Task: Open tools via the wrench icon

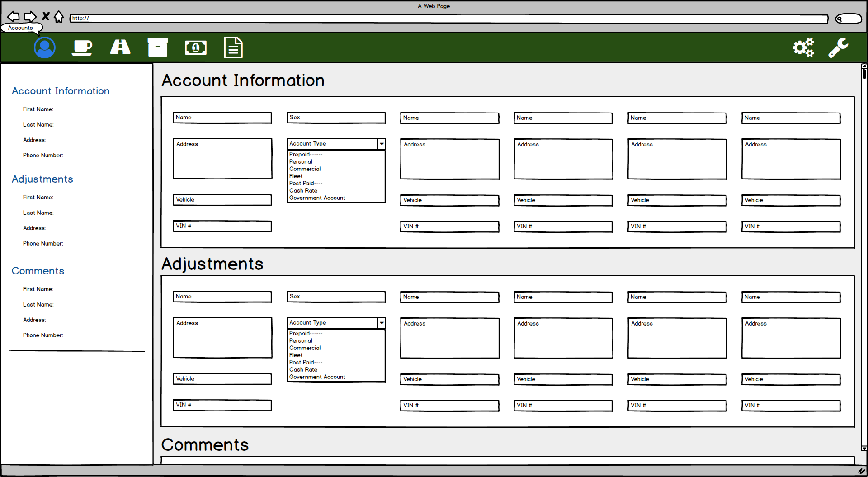Action: point(838,47)
